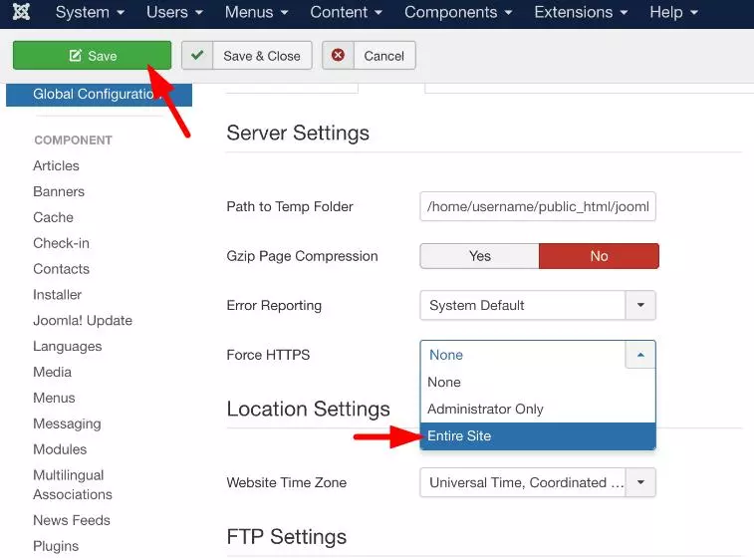This screenshot has width=754, height=560.
Task: Click the Joomla logo icon
Action: click(x=21, y=12)
